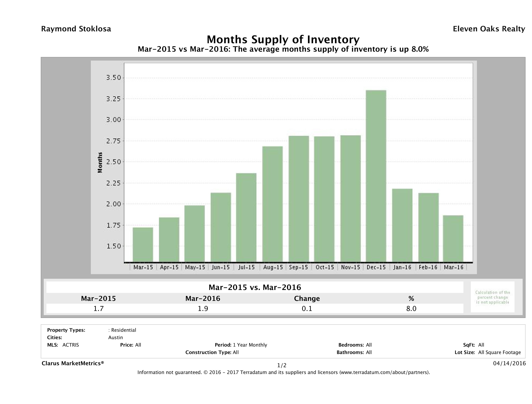Click the Sep-15 x-axis label
This screenshot has height=404, width=532.
pyautogui.click(x=298, y=267)
